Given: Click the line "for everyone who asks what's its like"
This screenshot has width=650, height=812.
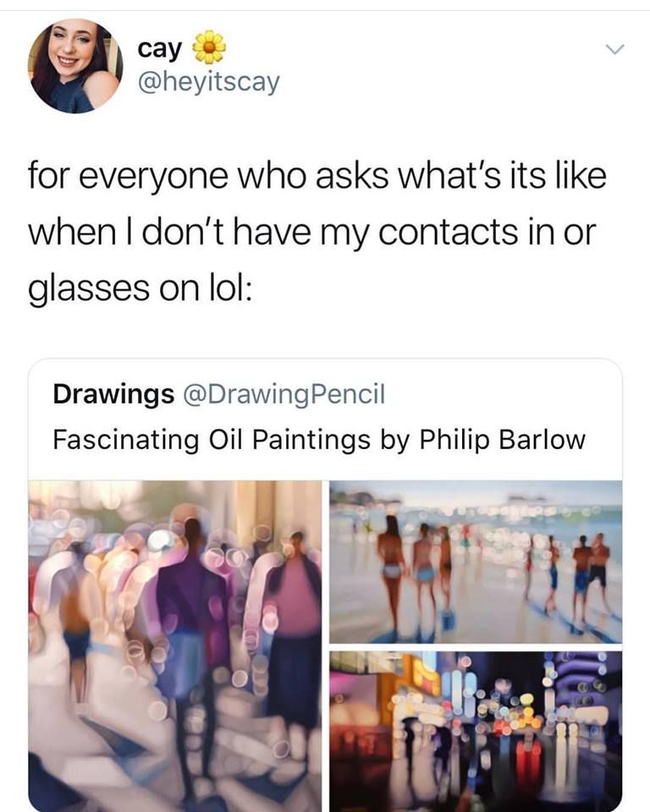Looking at the screenshot, I should [x=317, y=176].
